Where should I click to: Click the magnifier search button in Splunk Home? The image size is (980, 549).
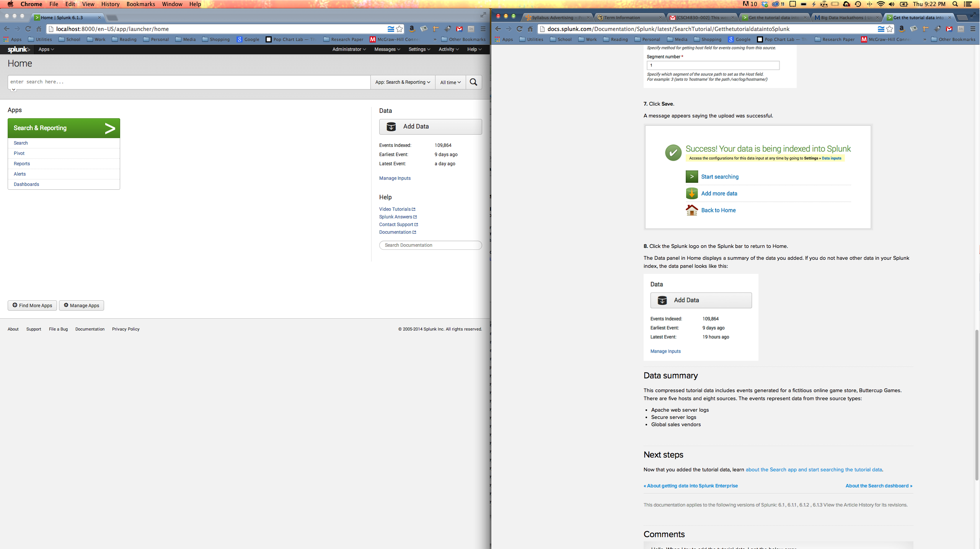473,82
